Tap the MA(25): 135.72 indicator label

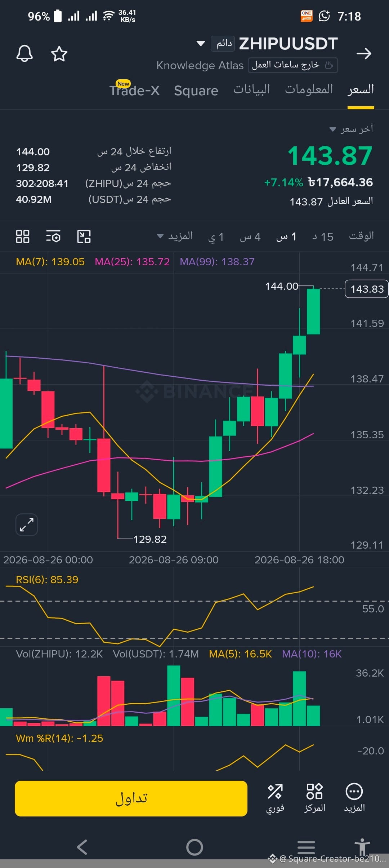coord(132,262)
